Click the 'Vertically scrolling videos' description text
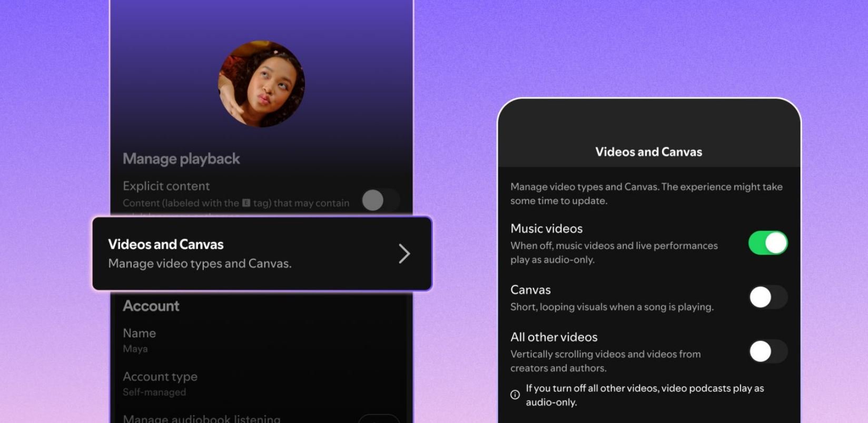This screenshot has height=423, width=868. 606,361
